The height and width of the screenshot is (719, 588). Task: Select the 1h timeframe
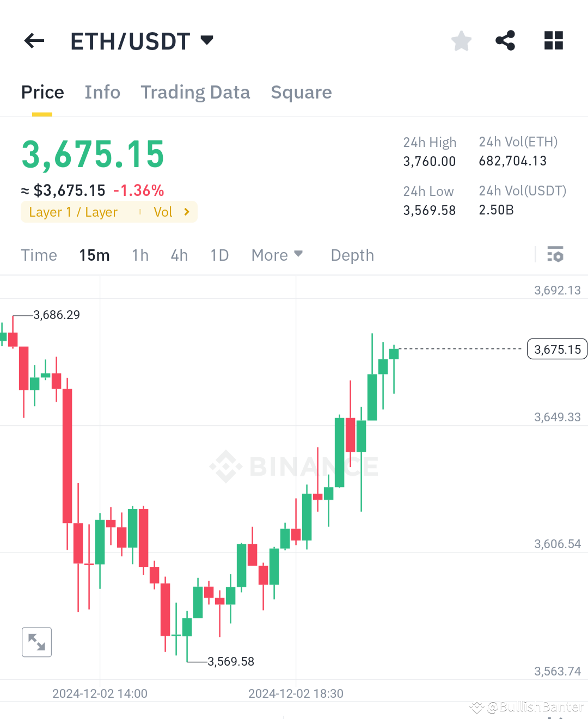[140, 255]
